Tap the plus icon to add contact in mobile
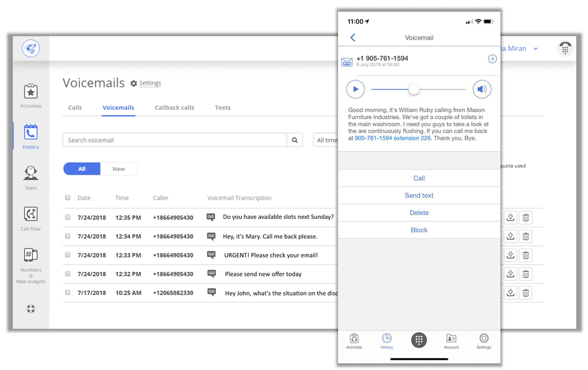The image size is (588, 370). click(x=493, y=59)
